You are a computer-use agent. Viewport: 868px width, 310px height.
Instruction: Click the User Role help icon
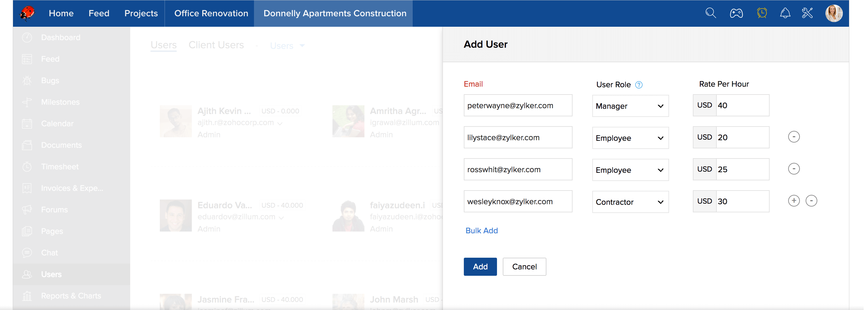tap(639, 85)
